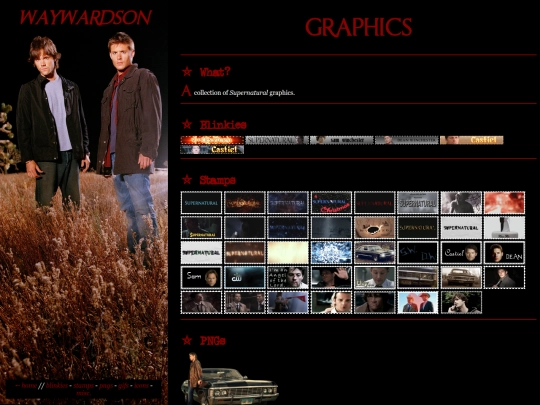
Task: Click the dark blue Castiel blinkie
Action: click(x=212, y=149)
